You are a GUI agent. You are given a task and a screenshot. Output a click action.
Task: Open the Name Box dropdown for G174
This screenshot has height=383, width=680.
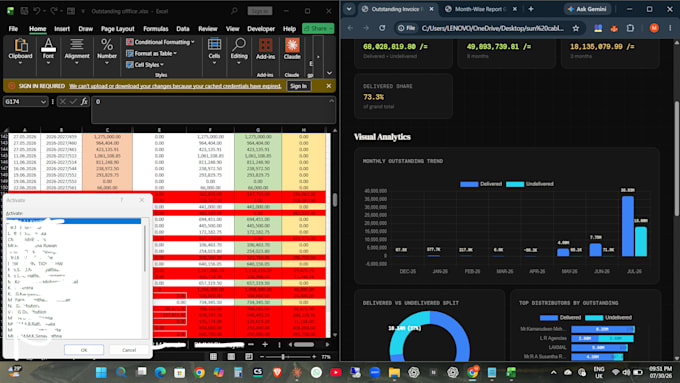(x=43, y=101)
